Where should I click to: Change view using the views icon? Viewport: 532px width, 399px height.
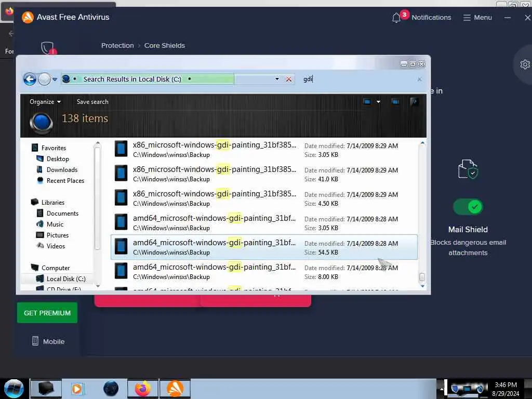(367, 102)
